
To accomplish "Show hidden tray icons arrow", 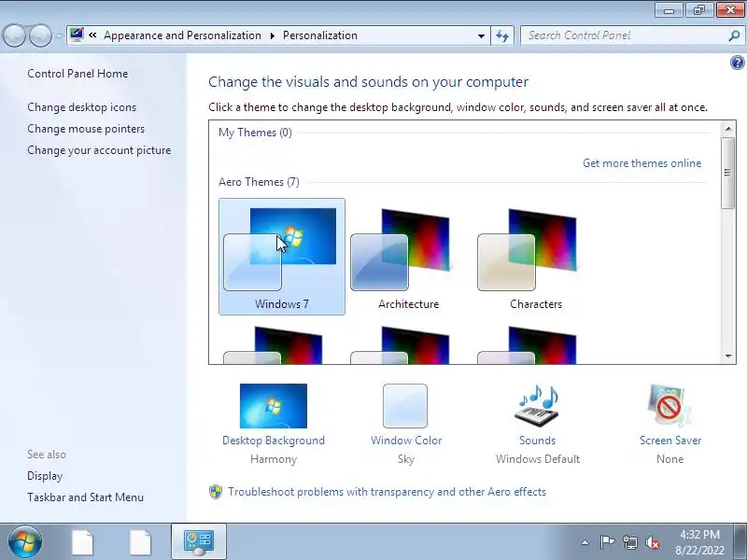I will 585,542.
